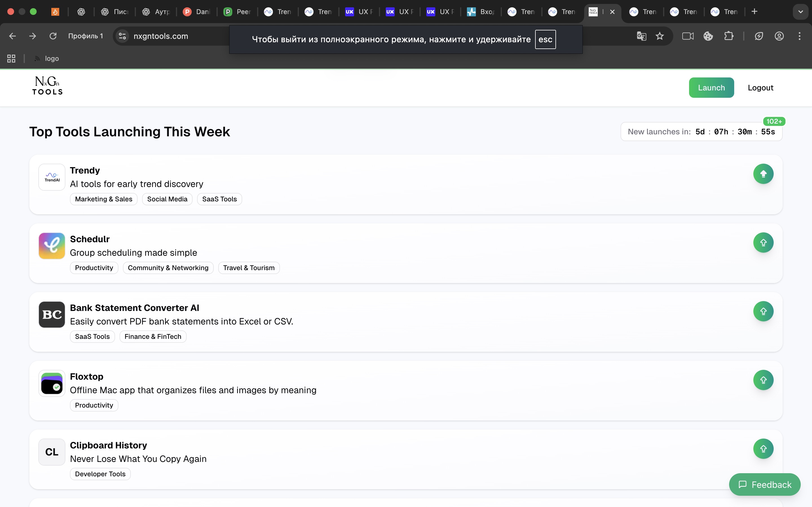The height and width of the screenshot is (507, 812).
Task: Click the Logout link
Action: (760, 88)
